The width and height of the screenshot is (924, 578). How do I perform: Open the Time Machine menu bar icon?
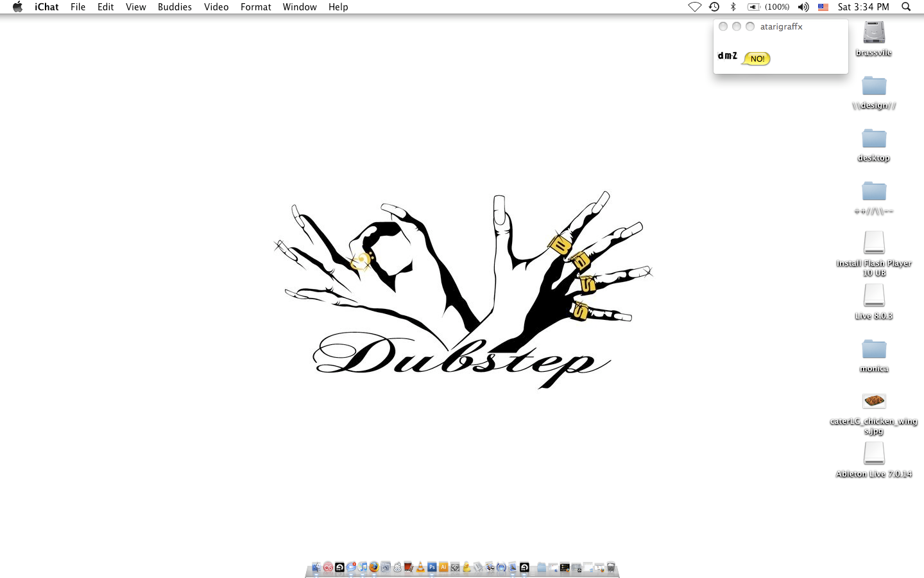714,7
